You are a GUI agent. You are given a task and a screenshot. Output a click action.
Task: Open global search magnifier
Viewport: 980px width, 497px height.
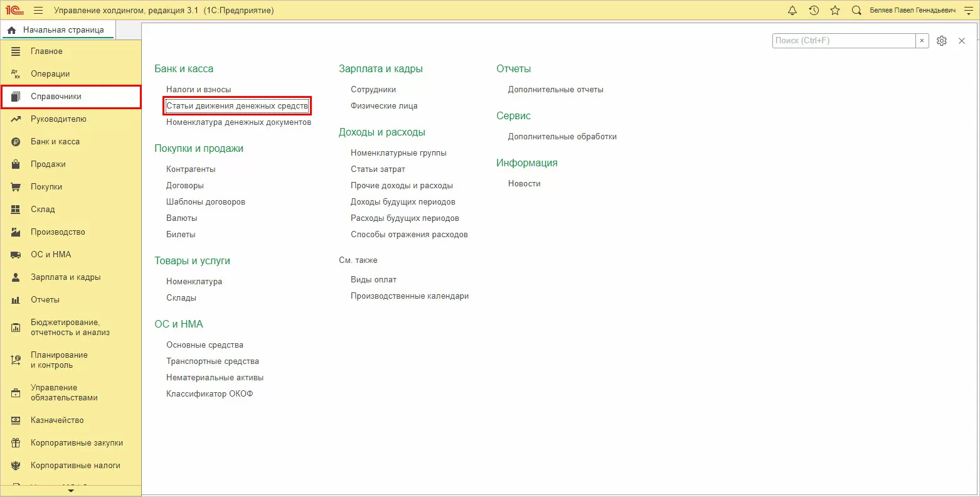(856, 10)
